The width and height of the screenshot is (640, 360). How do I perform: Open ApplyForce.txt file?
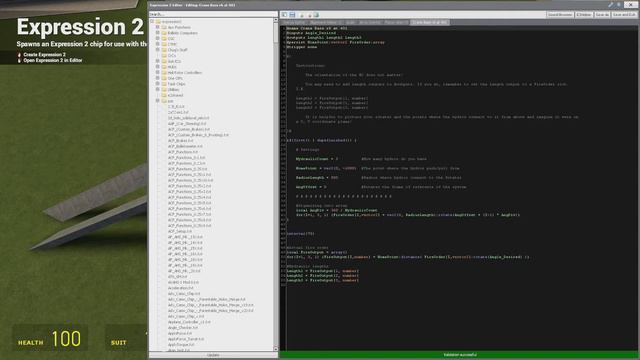[180, 333]
